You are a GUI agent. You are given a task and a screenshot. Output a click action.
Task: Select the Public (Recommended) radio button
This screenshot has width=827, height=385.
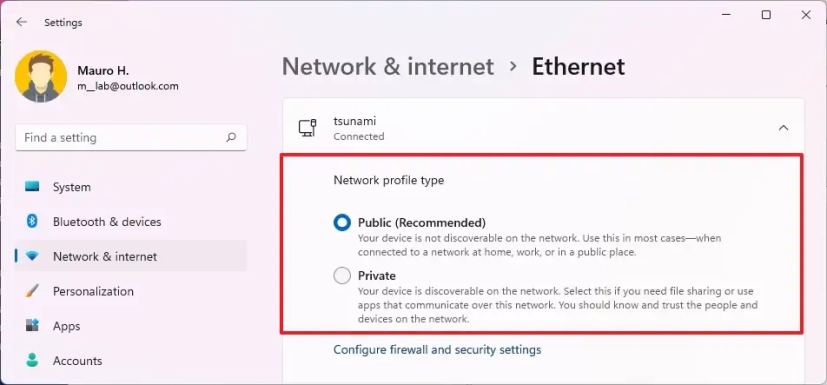pyautogui.click(x=342, y=223)
